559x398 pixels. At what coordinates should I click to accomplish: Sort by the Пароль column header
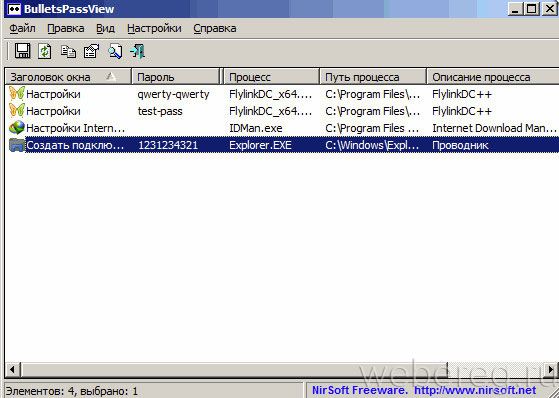(176, 77)
